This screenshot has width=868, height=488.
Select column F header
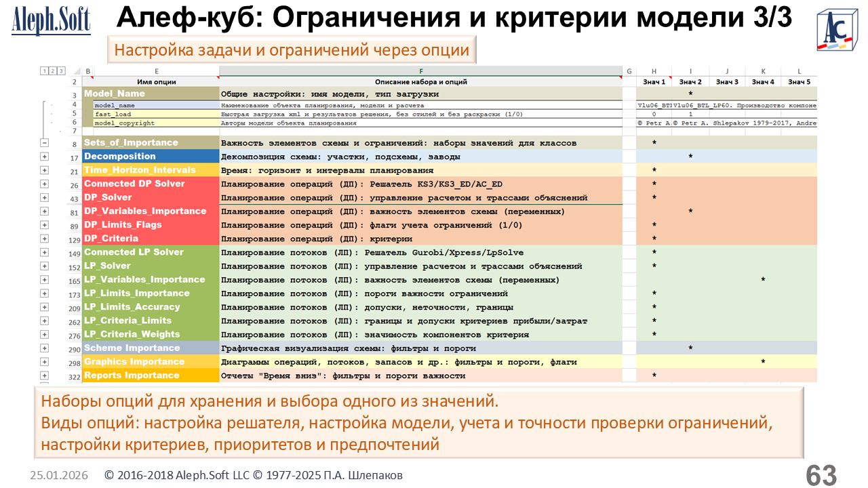pos(420,71)
